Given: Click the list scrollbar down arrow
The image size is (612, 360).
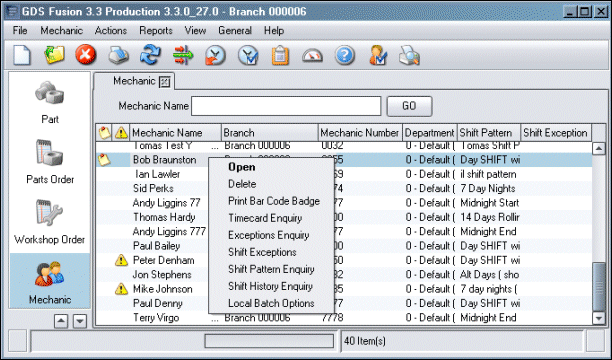Looking at the screenshot, I should [x=599, y=319].
